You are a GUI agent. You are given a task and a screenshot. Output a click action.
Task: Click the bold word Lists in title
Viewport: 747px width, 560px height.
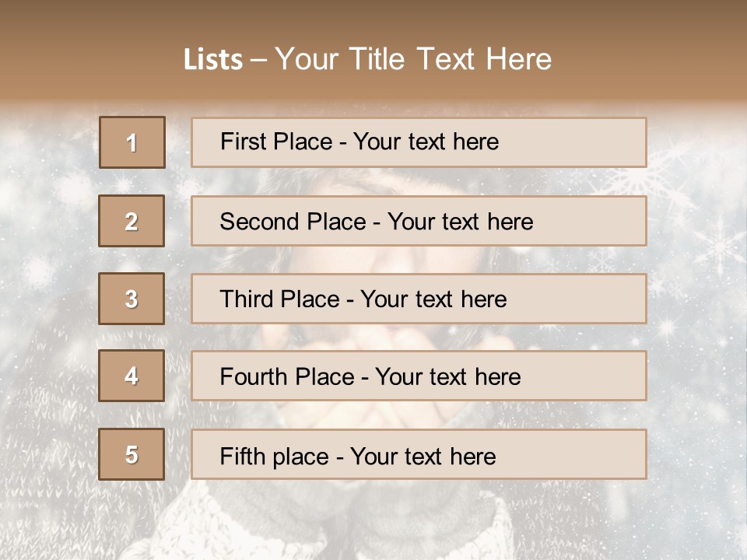coord(212,60)
